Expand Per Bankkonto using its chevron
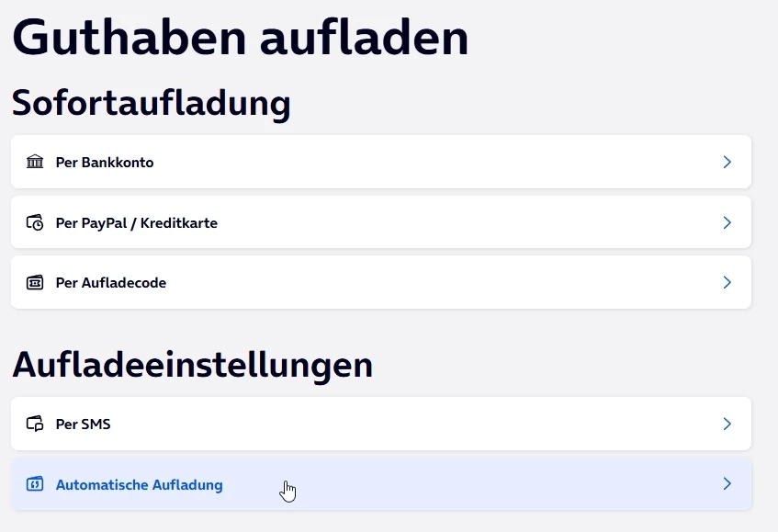This screenshot has height=532, width=778. (x=727, y=162)
